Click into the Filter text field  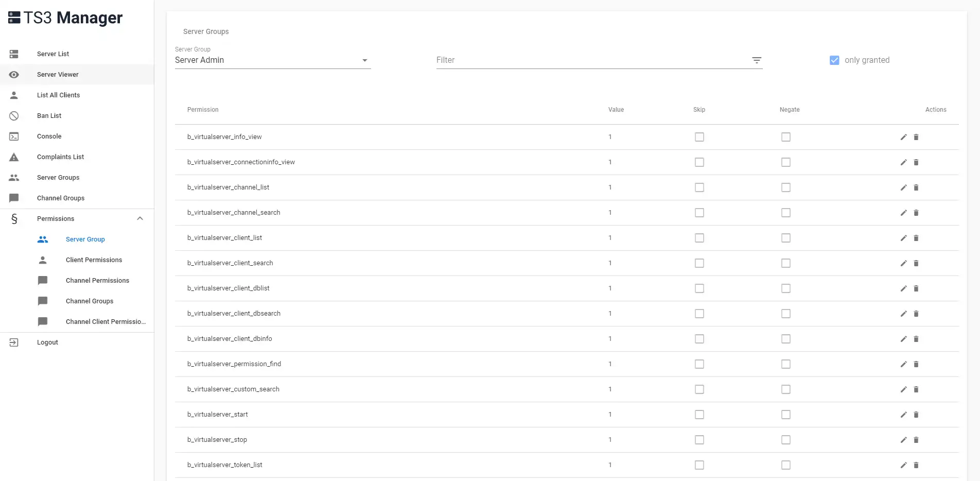[x=592, y=60]
